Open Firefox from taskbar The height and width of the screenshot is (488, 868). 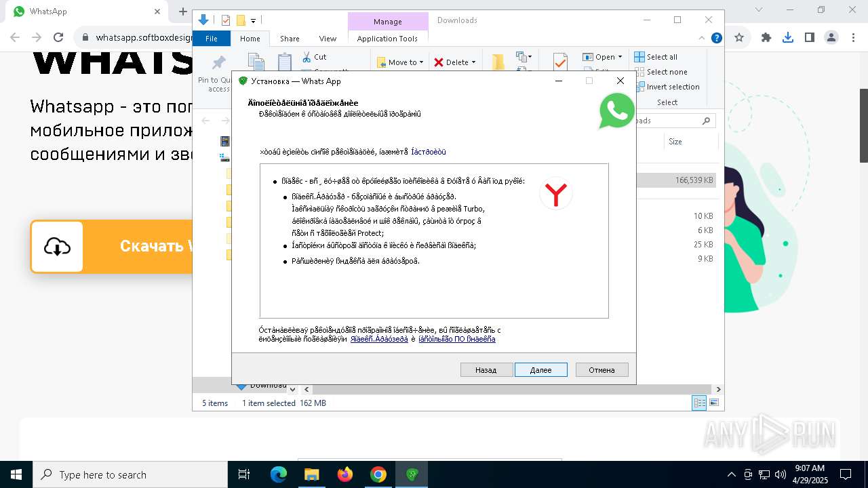[345, 474]
